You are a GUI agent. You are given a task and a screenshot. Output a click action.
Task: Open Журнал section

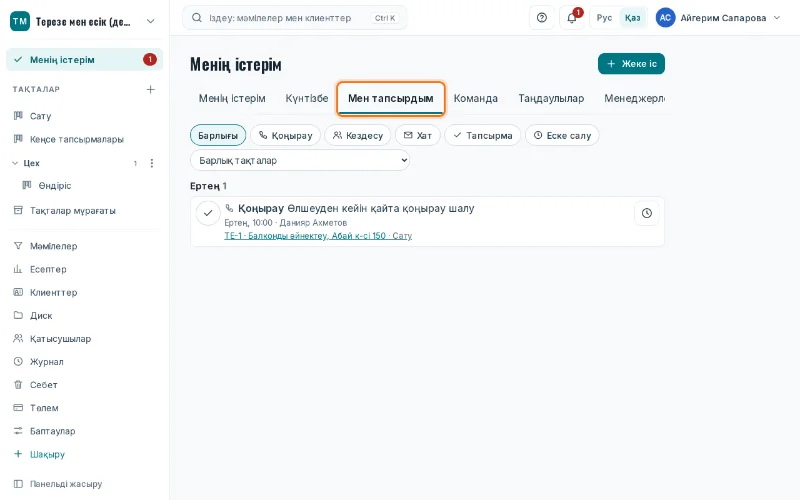84,362
